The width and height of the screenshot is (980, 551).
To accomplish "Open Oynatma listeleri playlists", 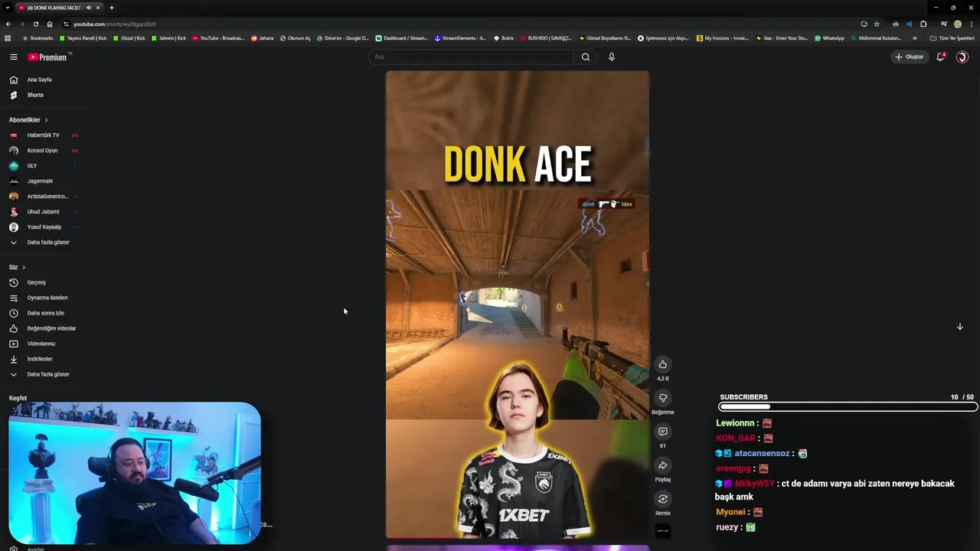I will [x=47, y=298].
